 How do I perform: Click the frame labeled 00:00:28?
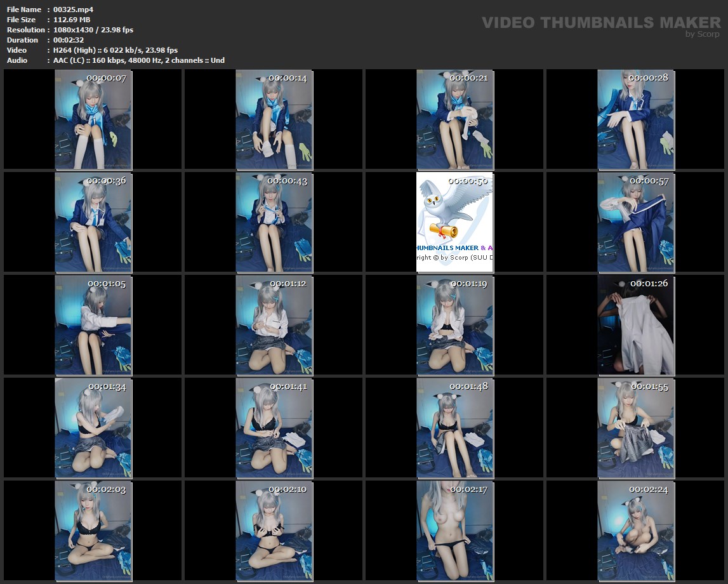636,119
